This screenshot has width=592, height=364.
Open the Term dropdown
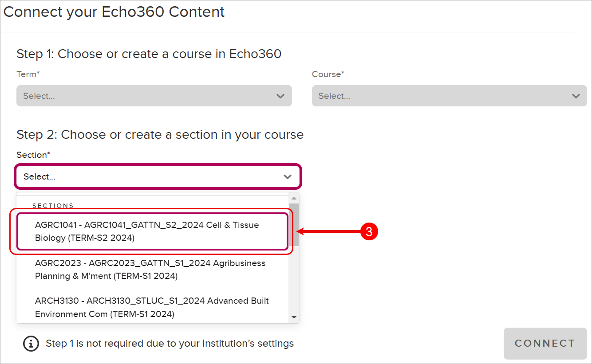[x=154, y=96]
